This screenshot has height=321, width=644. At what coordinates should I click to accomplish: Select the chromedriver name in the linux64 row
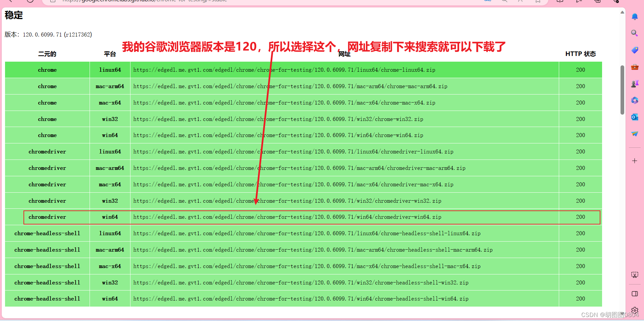click(47, 152)
